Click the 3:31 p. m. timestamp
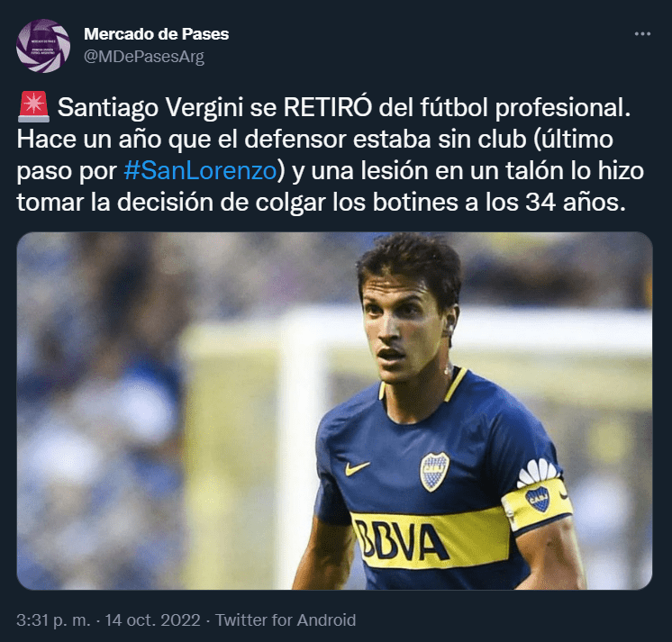The image size is (672, 642). point(53,619)
